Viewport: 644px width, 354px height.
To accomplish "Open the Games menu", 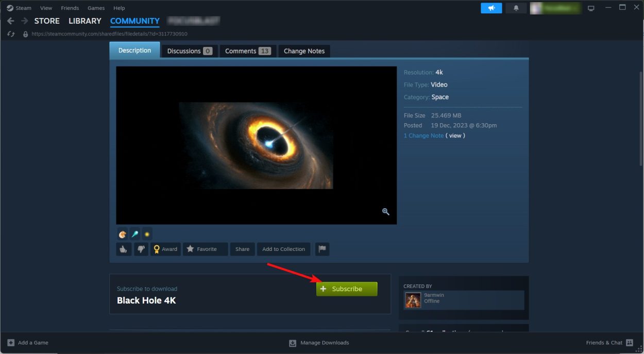I will click(x=96, y=8).
